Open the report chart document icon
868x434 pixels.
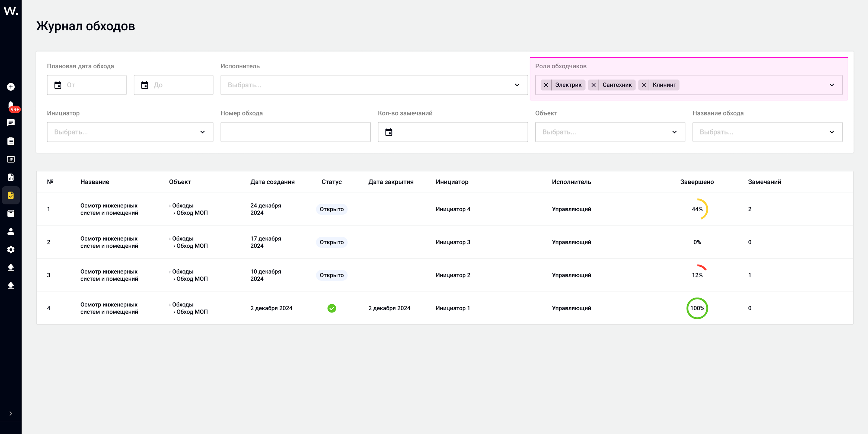[x=11, y=177]
